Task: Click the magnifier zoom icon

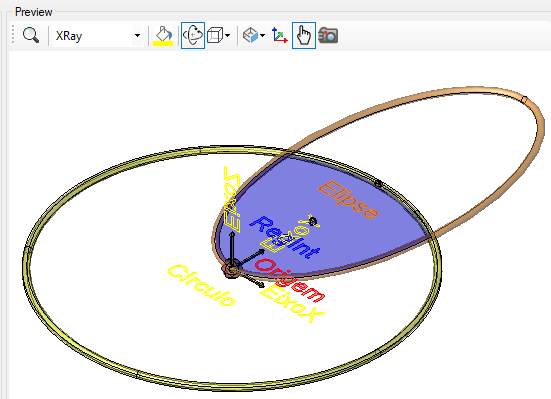Action: click(31, 35)
